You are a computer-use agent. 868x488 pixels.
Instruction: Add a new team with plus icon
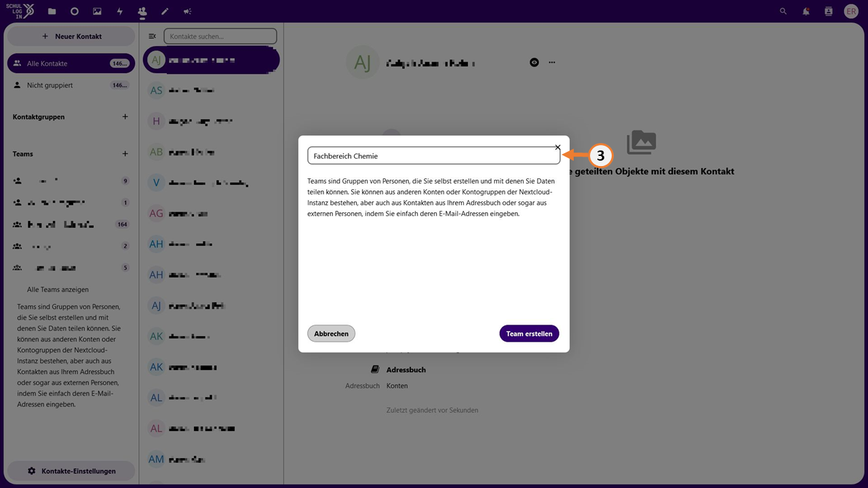(x=125, y=154)
